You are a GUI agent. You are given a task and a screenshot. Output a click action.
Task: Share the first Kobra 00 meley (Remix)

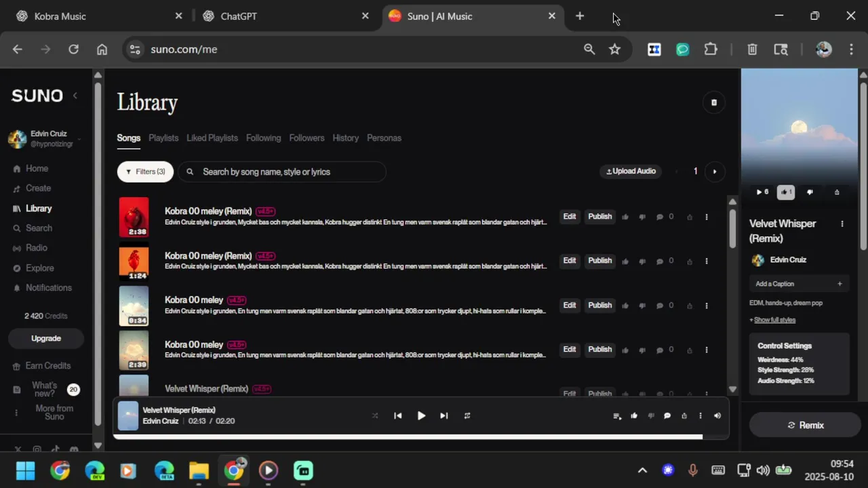(690, 218)
